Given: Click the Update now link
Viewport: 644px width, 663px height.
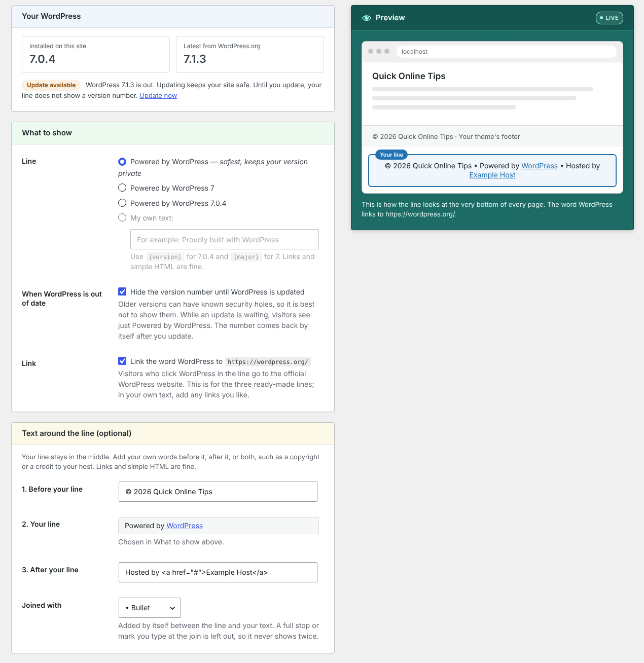Looking at the screenshot, I should [x=158, y=96].
